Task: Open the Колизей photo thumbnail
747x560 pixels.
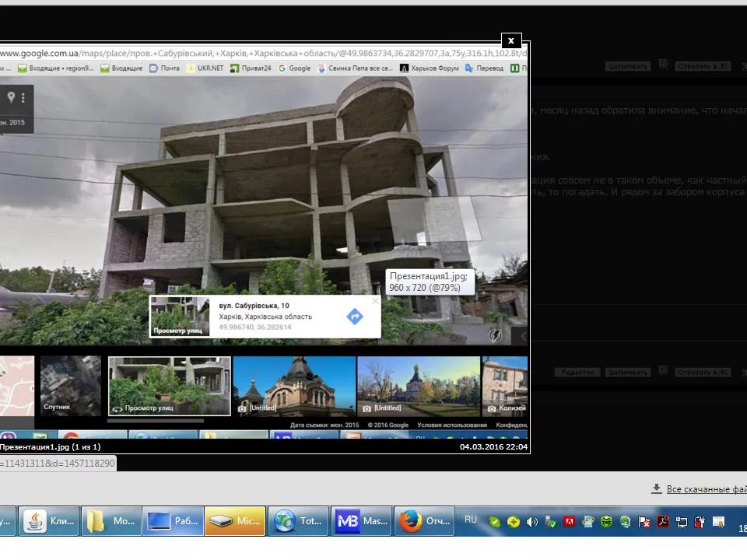Action: [x=505, y=386]
